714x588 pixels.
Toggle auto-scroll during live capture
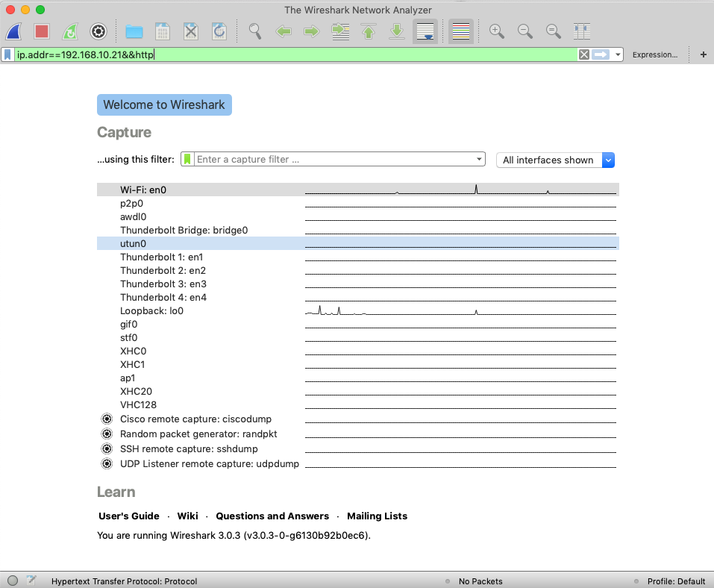point(425,31)
